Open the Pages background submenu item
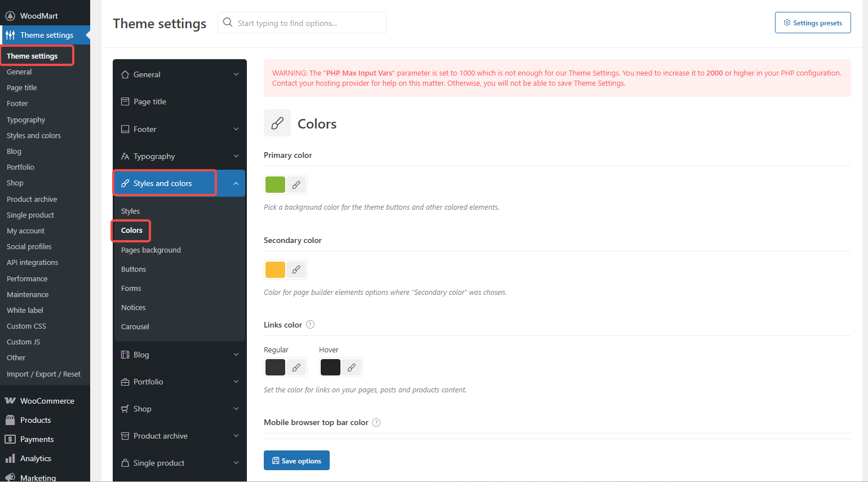 tap(151, 250)
